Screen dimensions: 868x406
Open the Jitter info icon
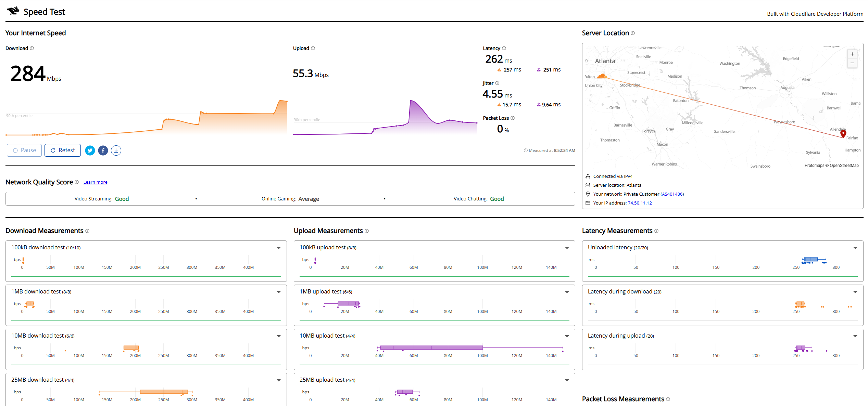pos(497,83)
